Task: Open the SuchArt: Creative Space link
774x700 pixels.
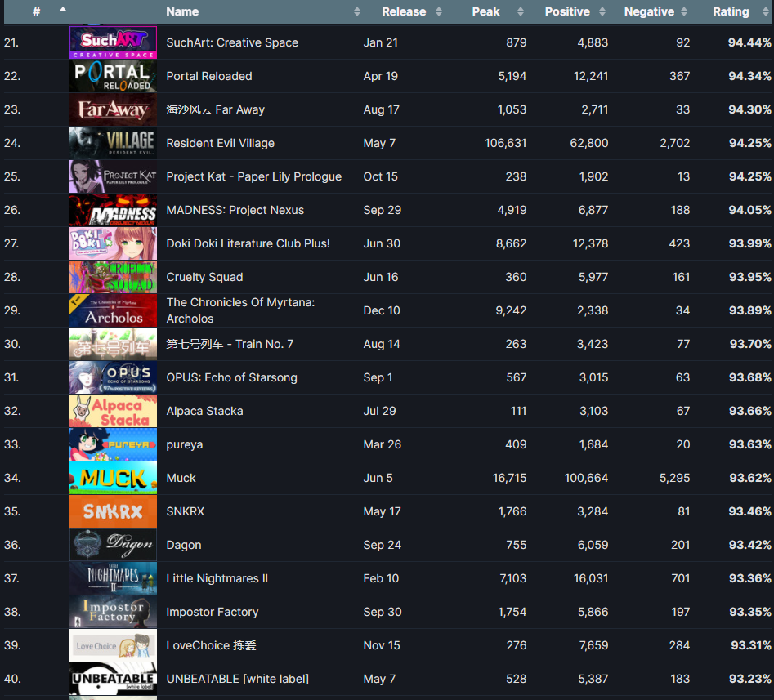Action: coord(232,43)
